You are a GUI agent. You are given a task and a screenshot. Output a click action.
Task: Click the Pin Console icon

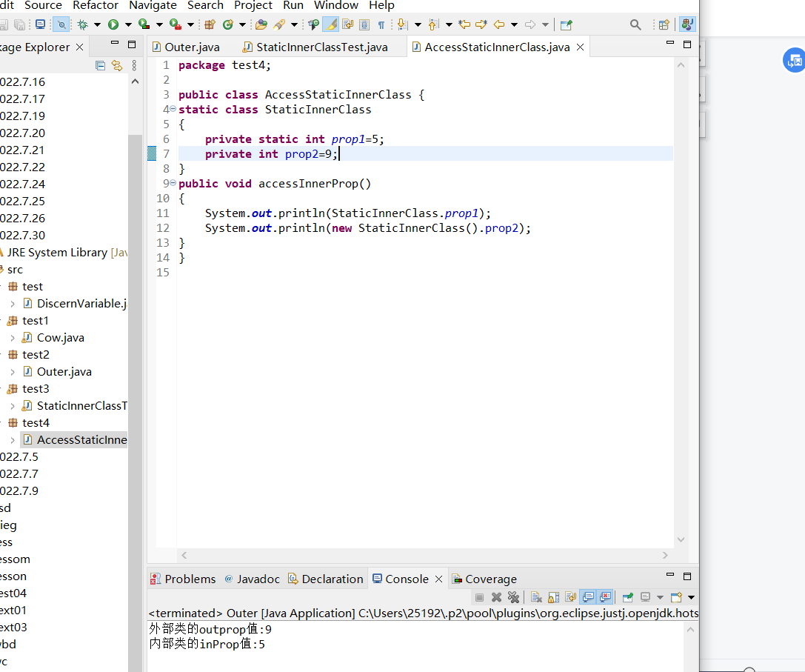(x=627, y=597)
